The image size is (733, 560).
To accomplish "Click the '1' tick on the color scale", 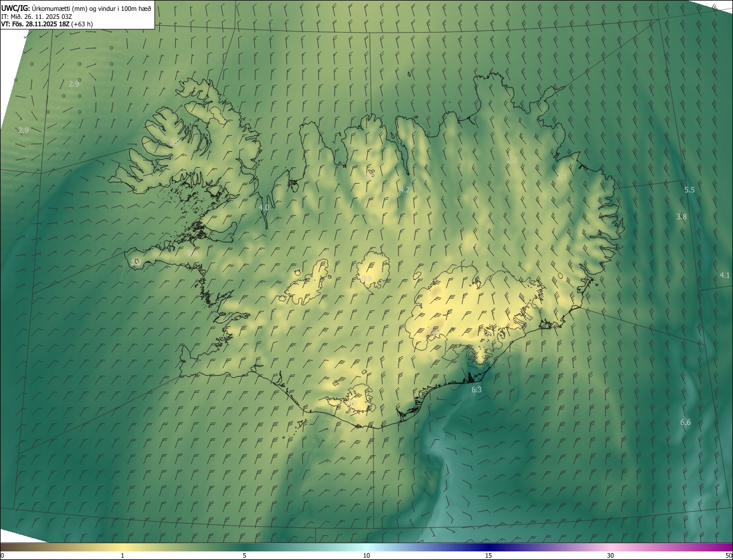I will [123, 555].
